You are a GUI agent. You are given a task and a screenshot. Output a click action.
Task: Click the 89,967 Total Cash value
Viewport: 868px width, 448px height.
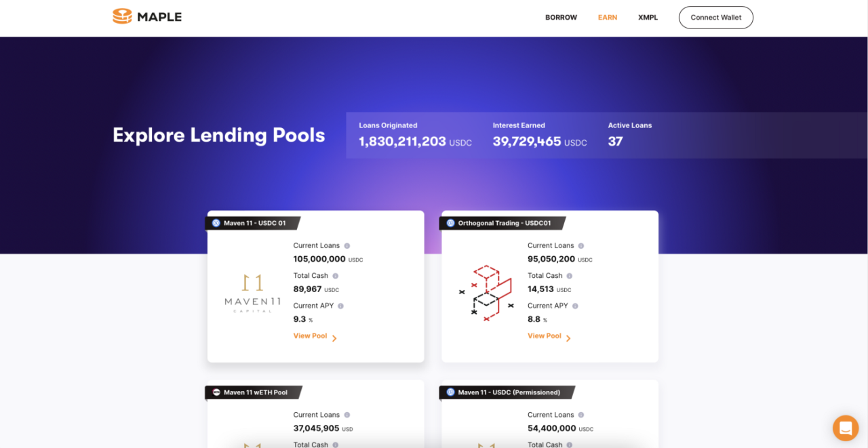[x=307, y=289]
